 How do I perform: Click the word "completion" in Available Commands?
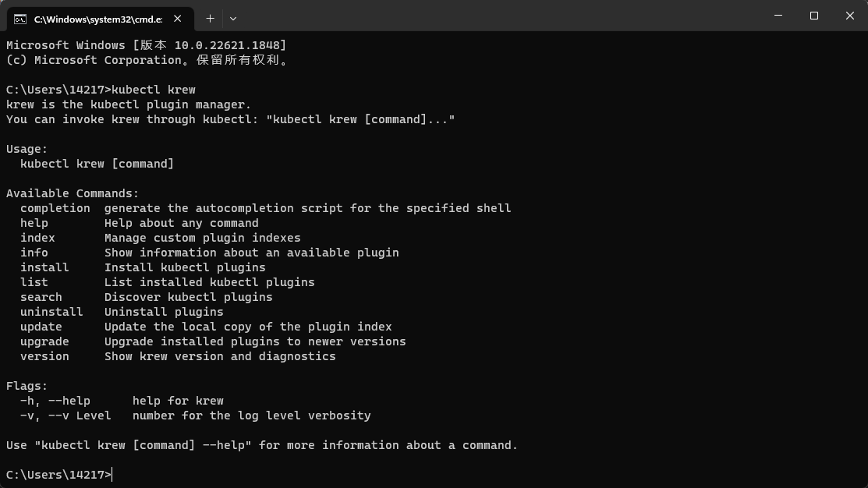pyautogui.click(x=55, y=208)
